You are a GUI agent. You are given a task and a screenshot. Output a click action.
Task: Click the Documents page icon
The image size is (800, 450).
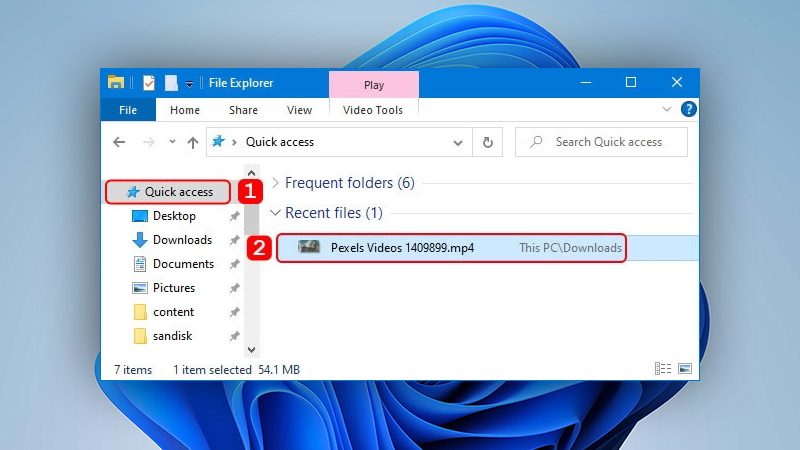pyautogui.click(x=140, y=264)
